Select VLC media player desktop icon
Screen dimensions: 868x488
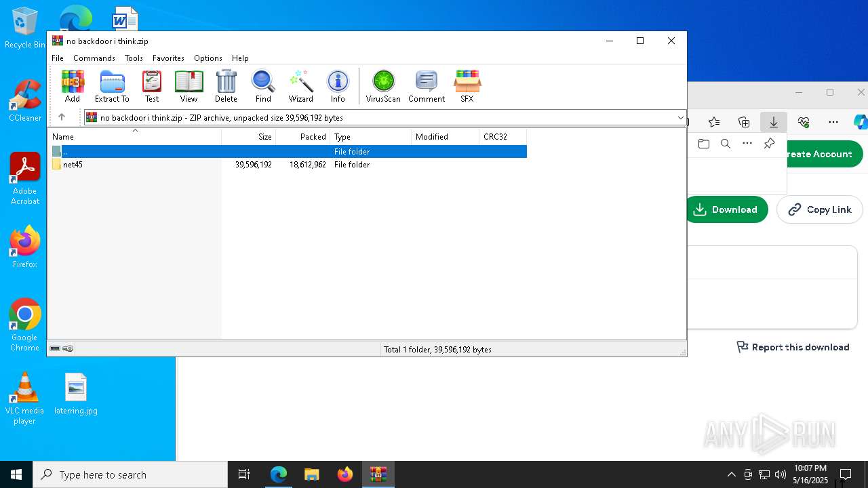24,399
